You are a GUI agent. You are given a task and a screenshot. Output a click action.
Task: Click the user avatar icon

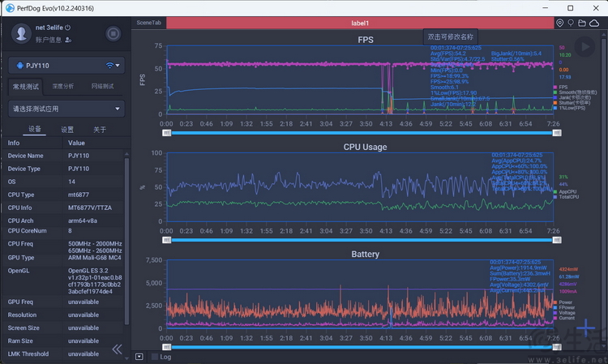pos(21,33)
